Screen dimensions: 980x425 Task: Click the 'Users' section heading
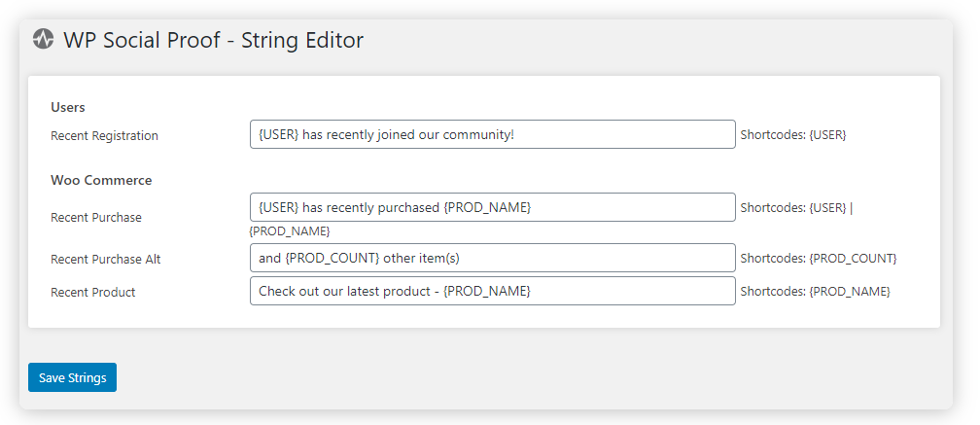[67, 108]
